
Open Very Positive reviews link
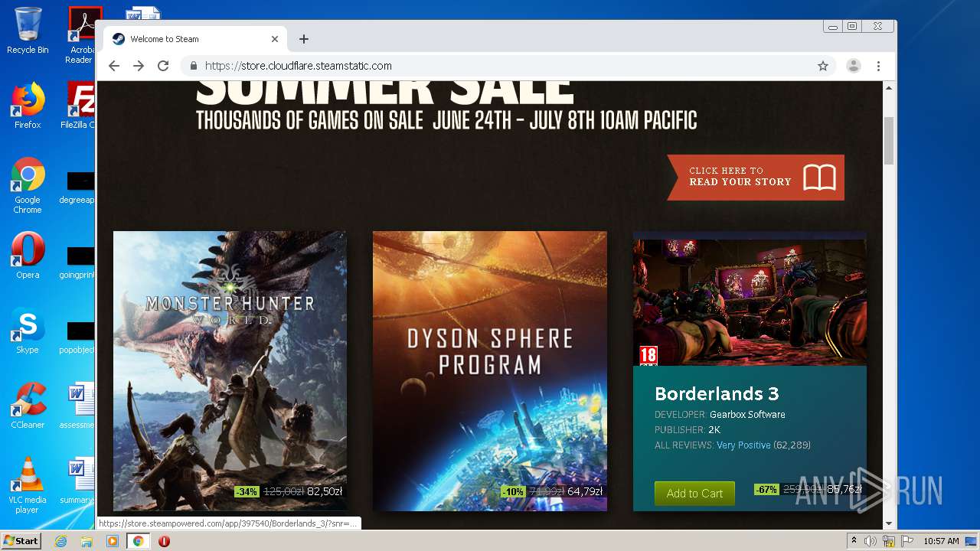743,445
